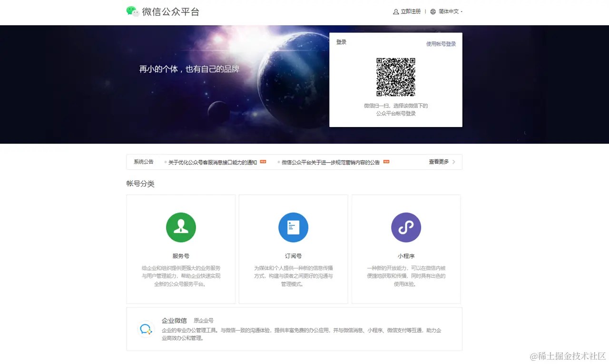Click the 登录 heading in login panel
This screenshot has width=609, height=364.
tap(341, 42)
